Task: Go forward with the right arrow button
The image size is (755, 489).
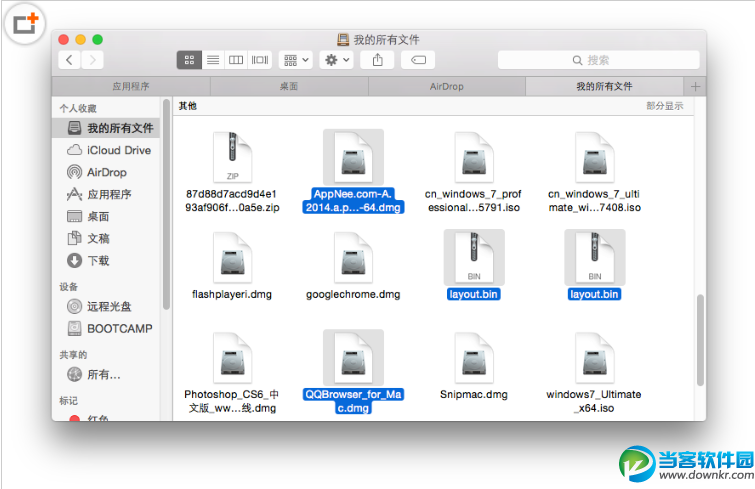Action: pos(92,60)
